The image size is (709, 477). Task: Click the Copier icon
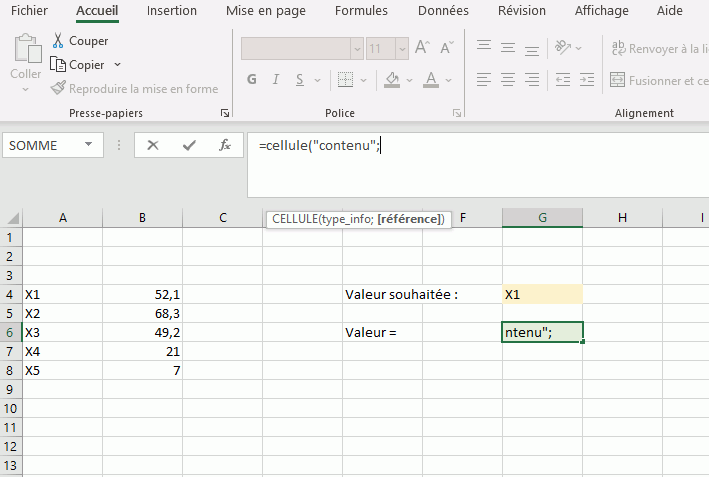(58, 65)
